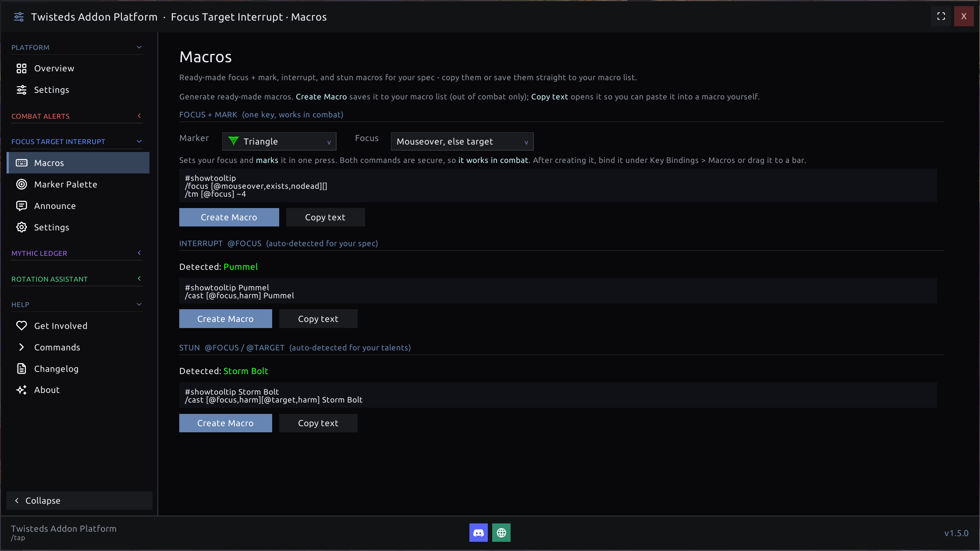The image size is (980, 551).
Task: Click the Announce chat bubble icon
Action: tap(21, 206)
